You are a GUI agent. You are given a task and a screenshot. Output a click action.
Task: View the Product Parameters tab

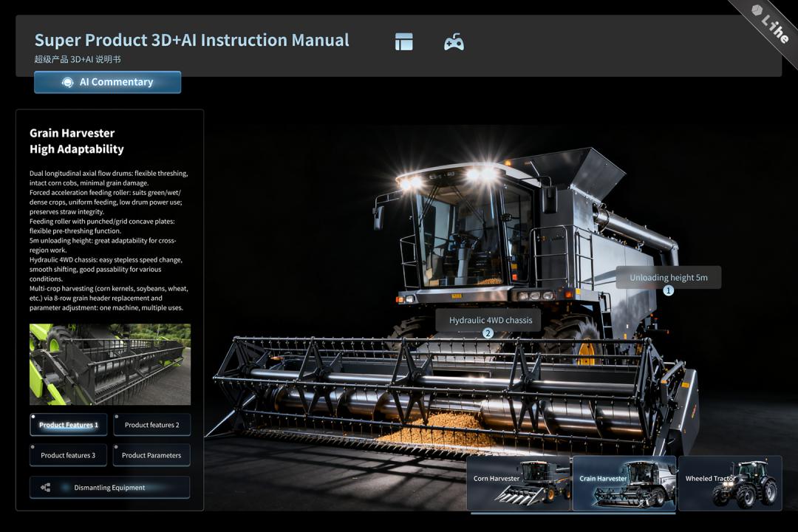pyautogui.click(x=151, y=455)
